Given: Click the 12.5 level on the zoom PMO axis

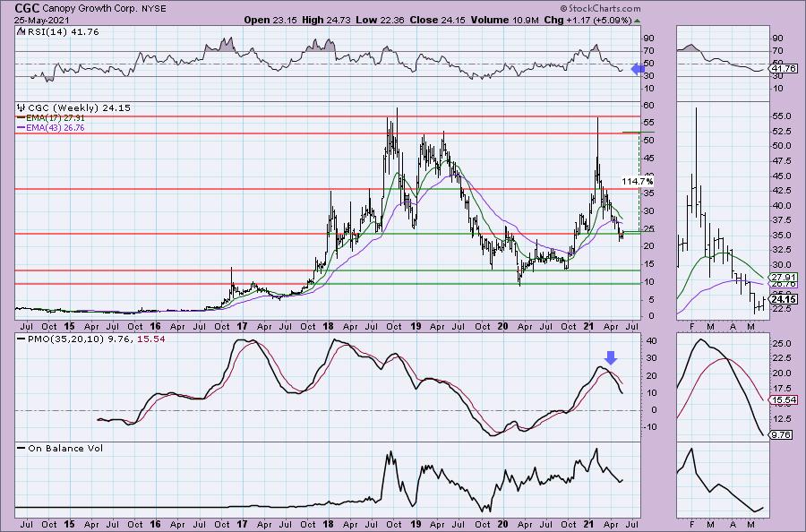Looking at the screenshot, I should pyautogui.click(x=780, y=419).
